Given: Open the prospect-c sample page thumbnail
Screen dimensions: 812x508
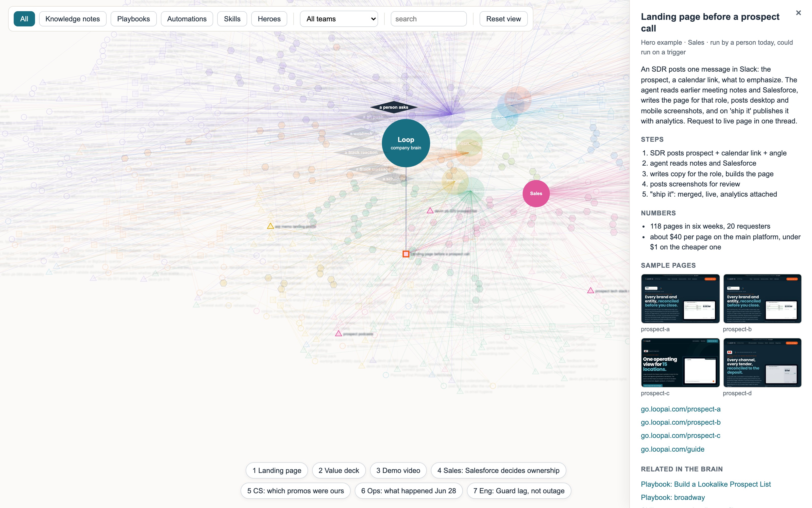Looking at the screenshot, I should tap(680, 362).
